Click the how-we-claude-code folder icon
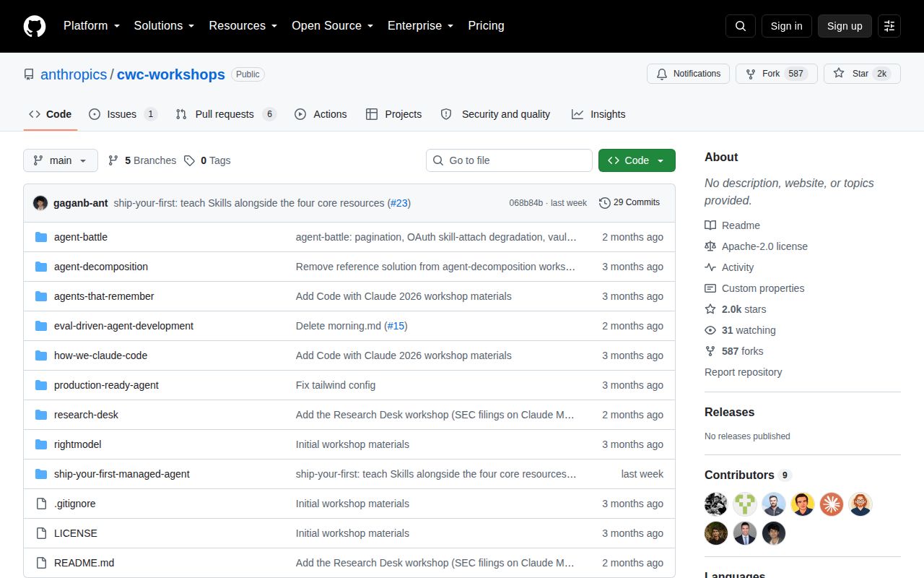Image resolution: width=924 pixels, height=578 pixels. (41, 355)
